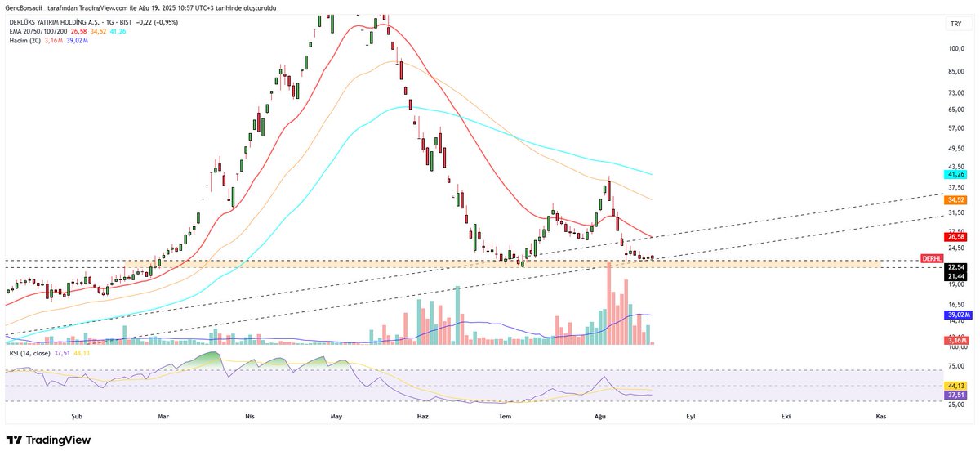The height and width of the screenshot is (456, 980).
Task: Click the Nis month label on time axis
Action: point(250,417)
